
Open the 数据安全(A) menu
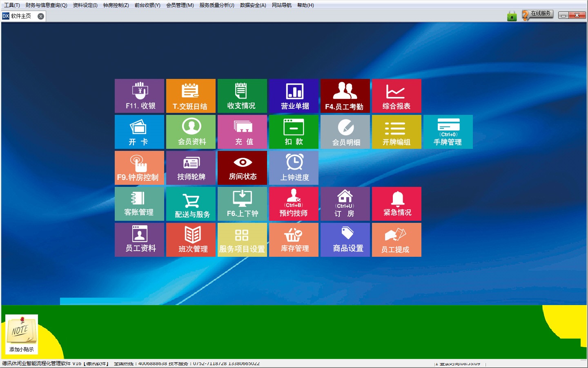click(x=253, y=5)
